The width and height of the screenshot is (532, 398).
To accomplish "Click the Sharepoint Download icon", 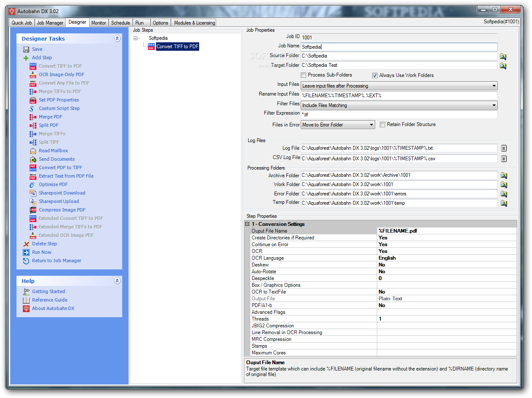I will click(33, 193).
